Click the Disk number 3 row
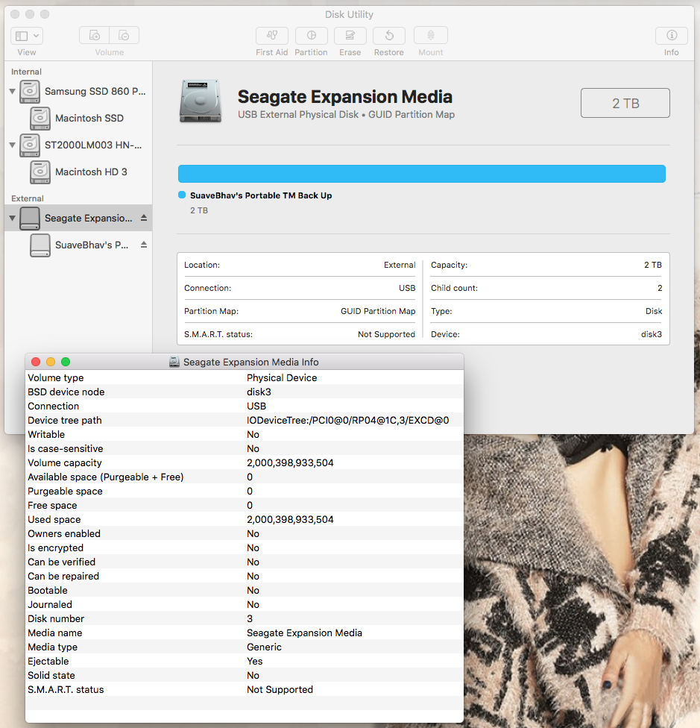Image resolution: width=700 pixels, height=728 pixels. pyautogui.click(x=245, y=619)
